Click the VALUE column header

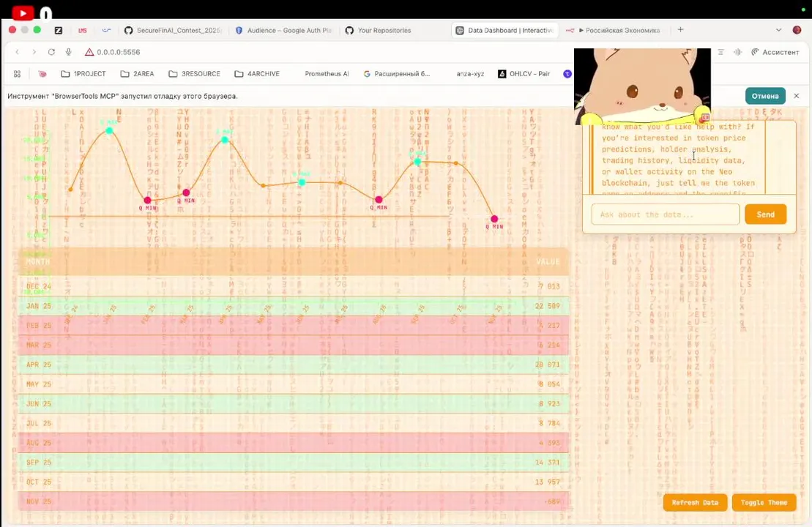(x=548, y=261)
